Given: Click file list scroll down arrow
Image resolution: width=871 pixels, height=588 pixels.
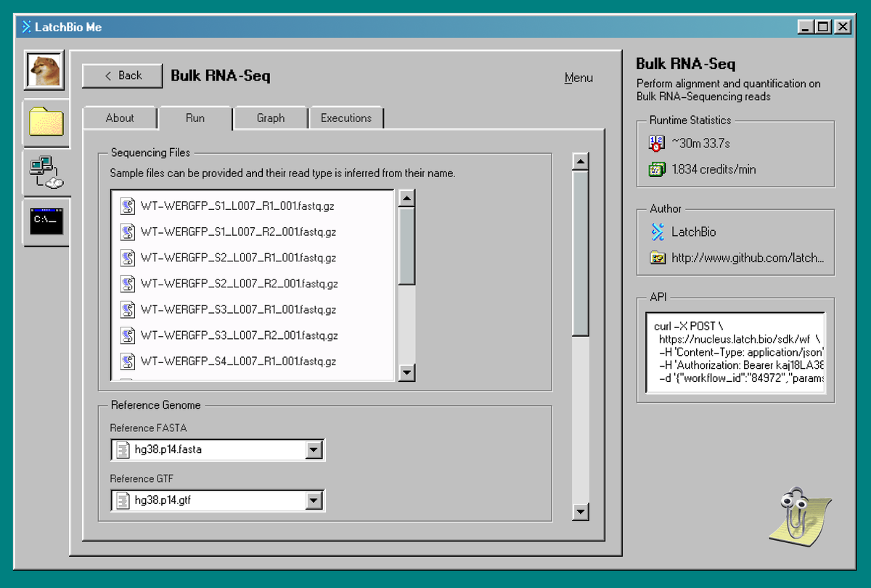Looking at the screenshot, I should pos(407,372).
